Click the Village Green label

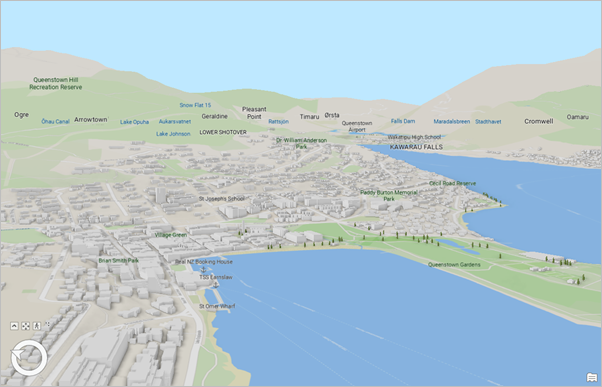pyautogui.click(x=171, y=235)
